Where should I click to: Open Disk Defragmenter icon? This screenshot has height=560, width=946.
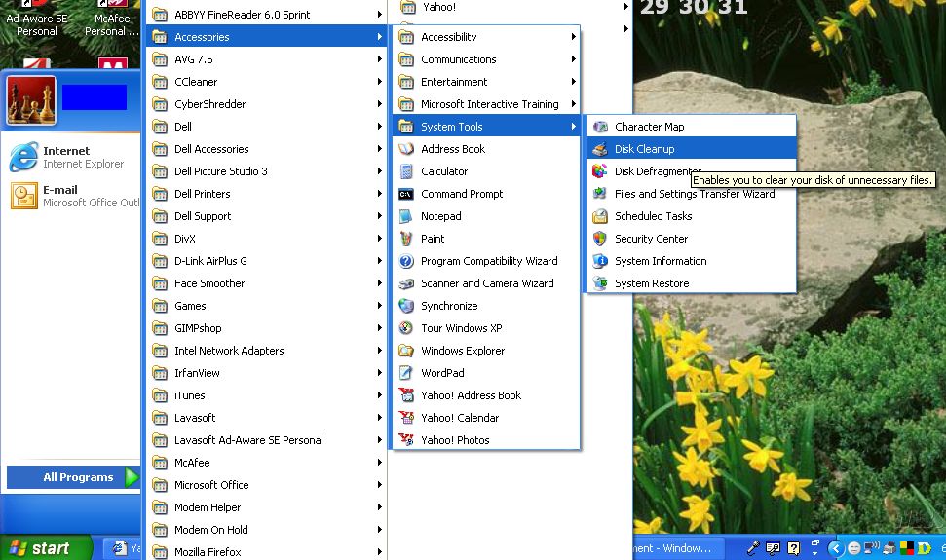pyautogui.click(x=600, y=171)
